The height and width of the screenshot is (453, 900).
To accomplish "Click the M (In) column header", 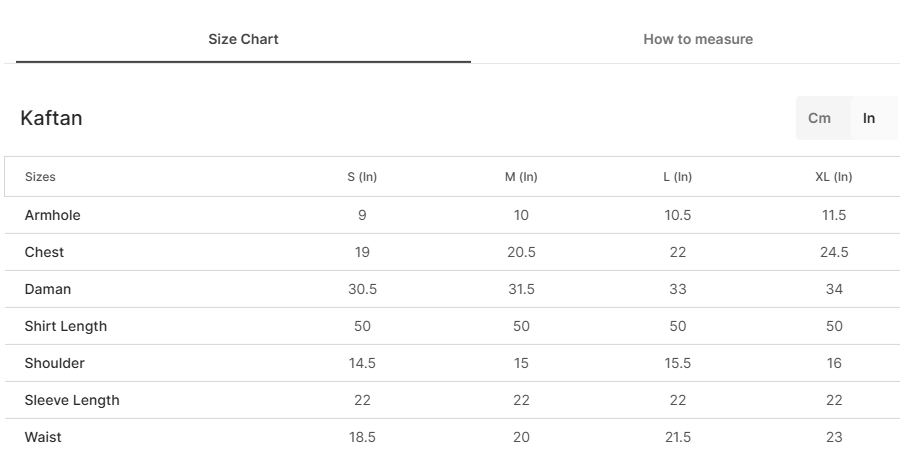I will click(x=521, y=177).
